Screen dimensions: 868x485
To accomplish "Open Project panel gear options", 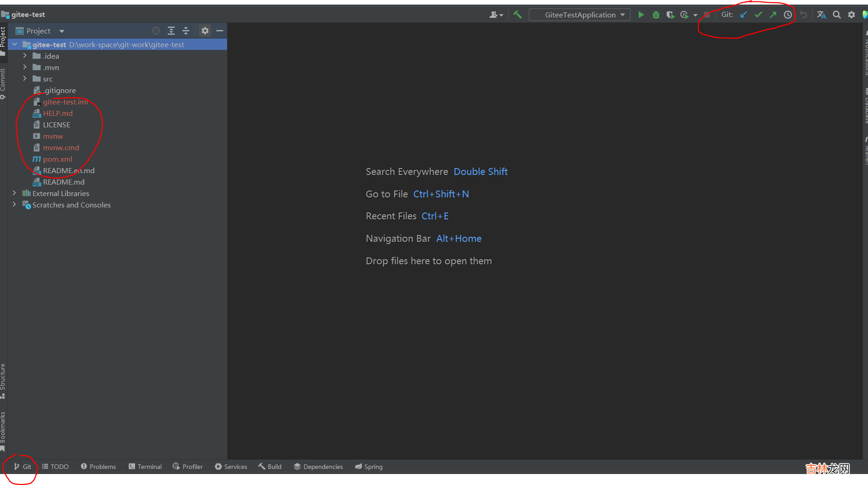I will click(x=205, y=31).
